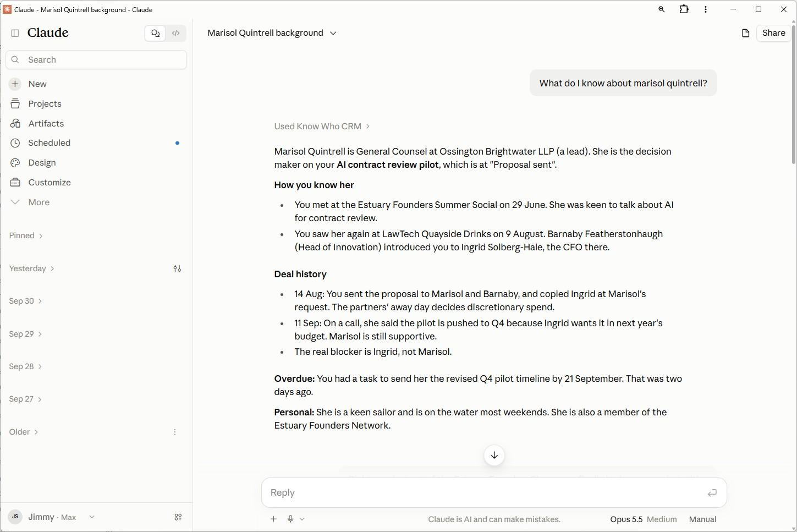This screenshot has width=797, height=532.
Task: Open the browser zoom magnifier icon
Action: pos(662,9)
